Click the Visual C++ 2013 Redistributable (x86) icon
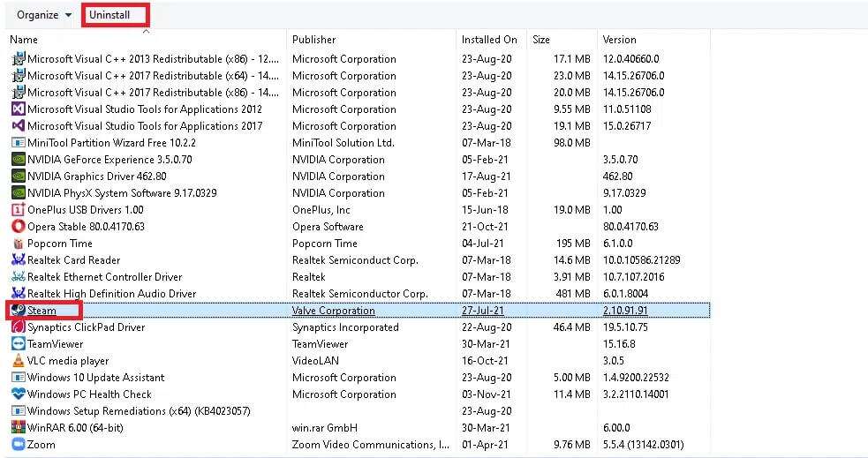This screenshot has height=458, width=868. [19, 58]
